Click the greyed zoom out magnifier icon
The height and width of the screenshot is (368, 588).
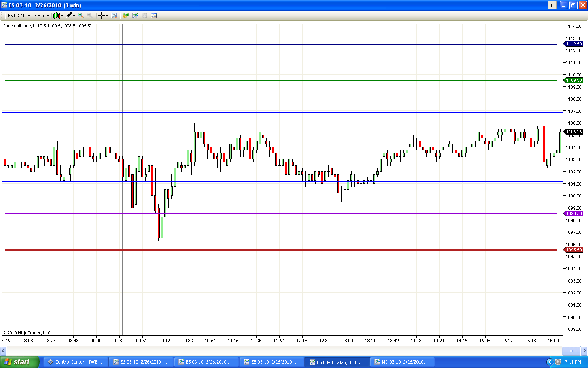(x=90, y=16)
